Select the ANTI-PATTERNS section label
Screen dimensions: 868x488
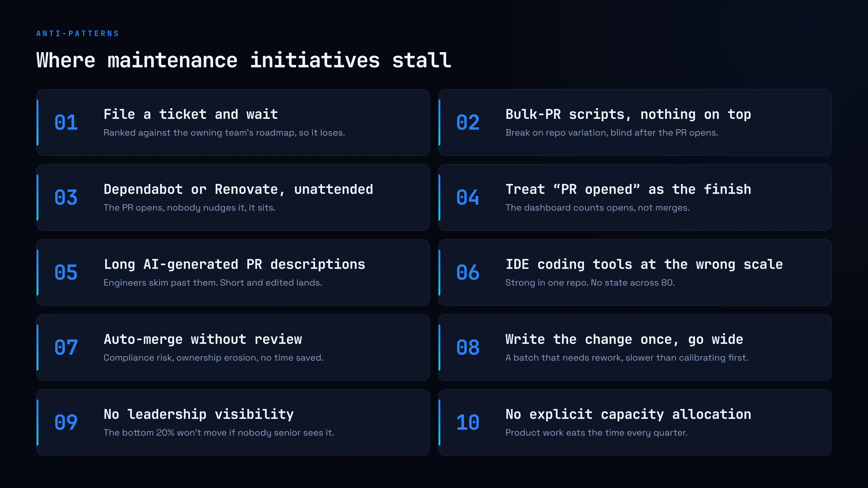click(78, 34)
